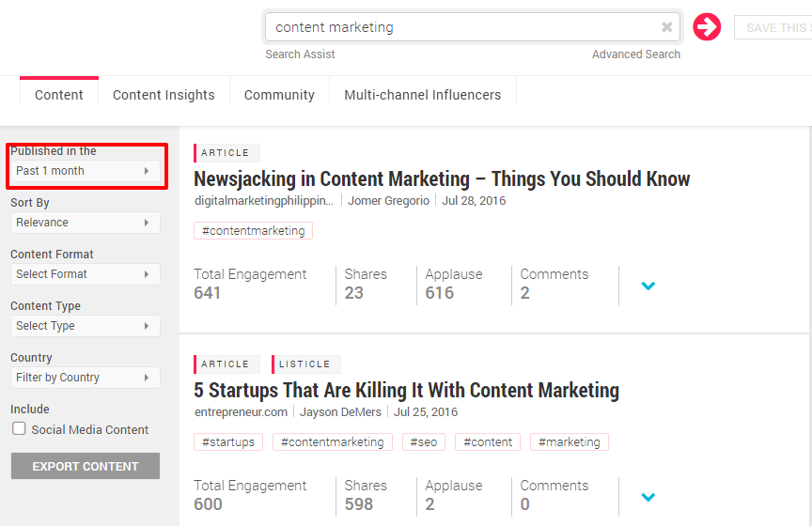Open the Select Format dropdown
812x526 pixels.
point(86,274)
